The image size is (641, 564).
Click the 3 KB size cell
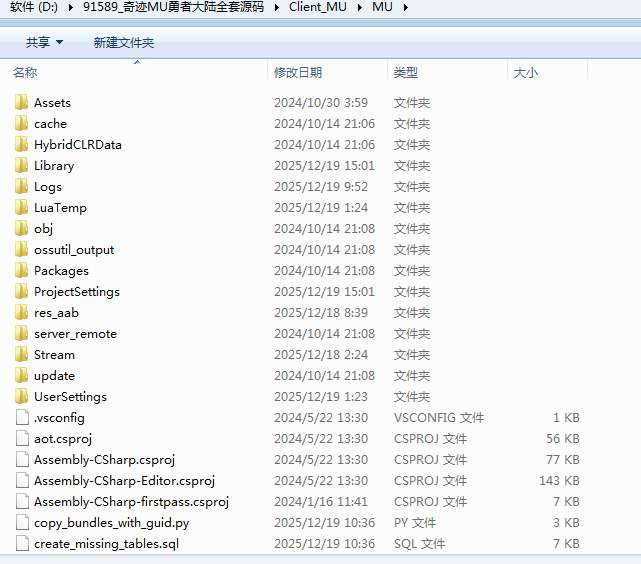tap(567, 523)
